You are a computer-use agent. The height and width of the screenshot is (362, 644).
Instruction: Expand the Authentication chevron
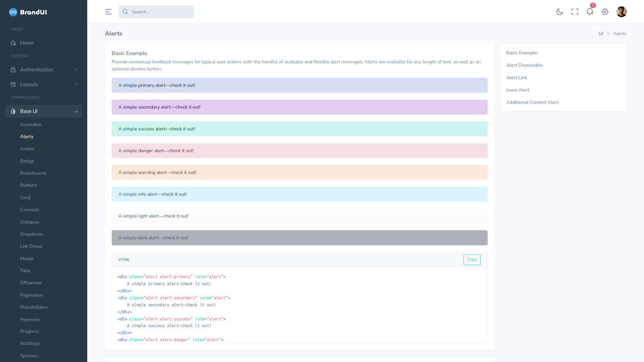(x=76, y=69)
